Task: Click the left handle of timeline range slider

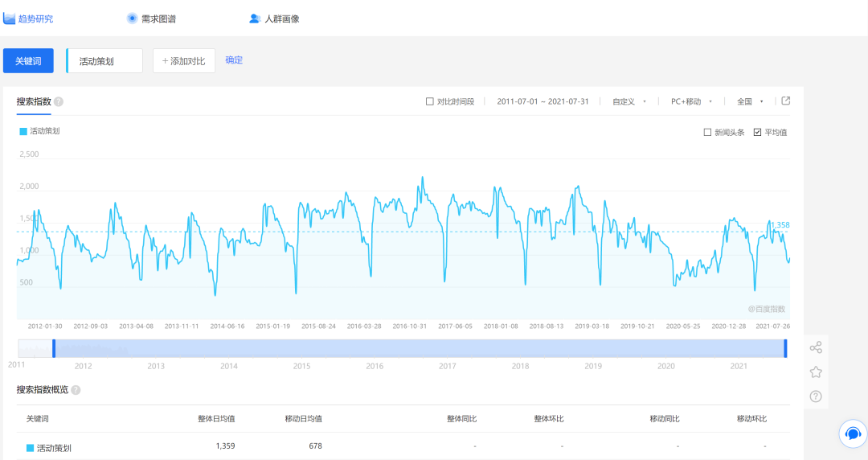Action: click(54, 348)
